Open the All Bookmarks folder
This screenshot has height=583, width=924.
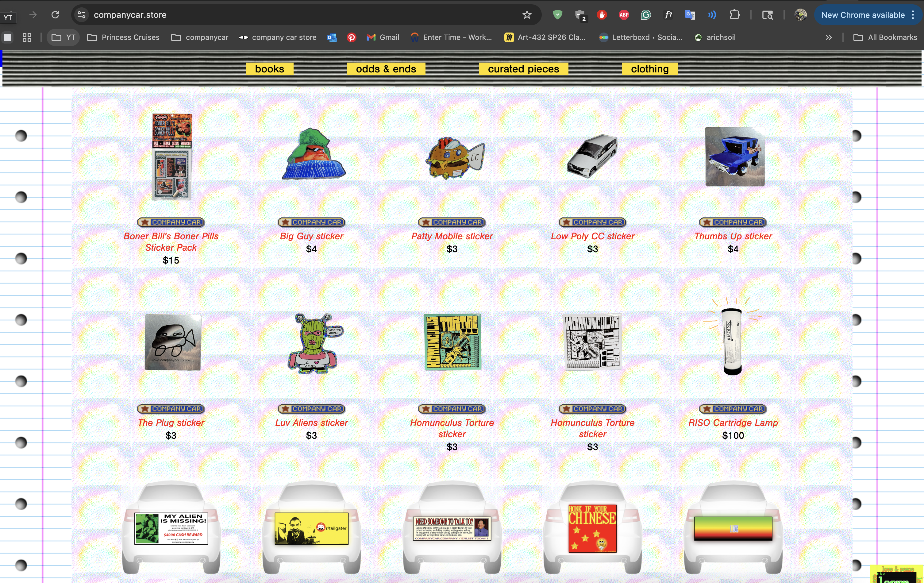point(885,37)
